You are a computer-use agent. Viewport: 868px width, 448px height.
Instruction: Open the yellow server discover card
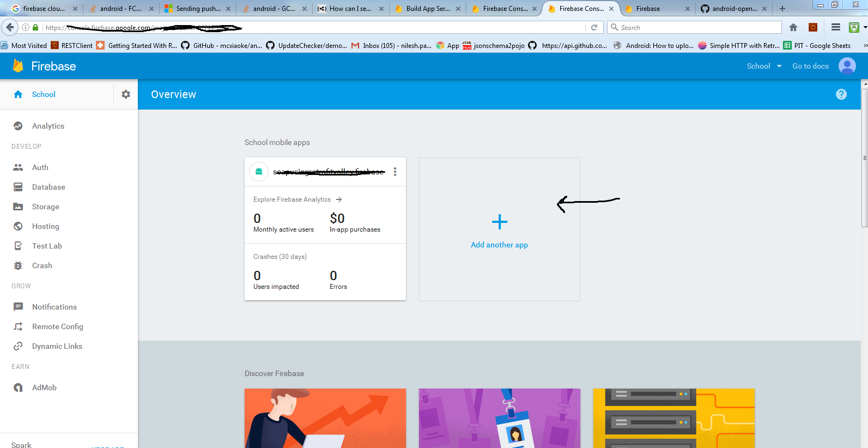point(674,418)
